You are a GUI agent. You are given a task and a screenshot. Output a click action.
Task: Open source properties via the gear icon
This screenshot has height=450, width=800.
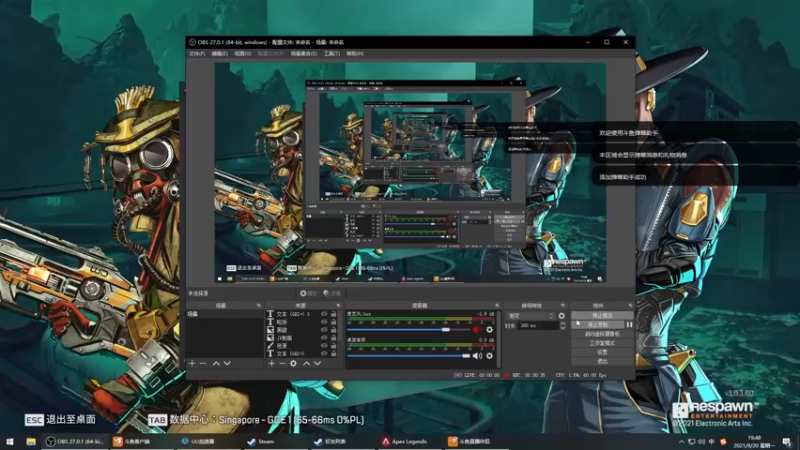(x=293, y=363)
